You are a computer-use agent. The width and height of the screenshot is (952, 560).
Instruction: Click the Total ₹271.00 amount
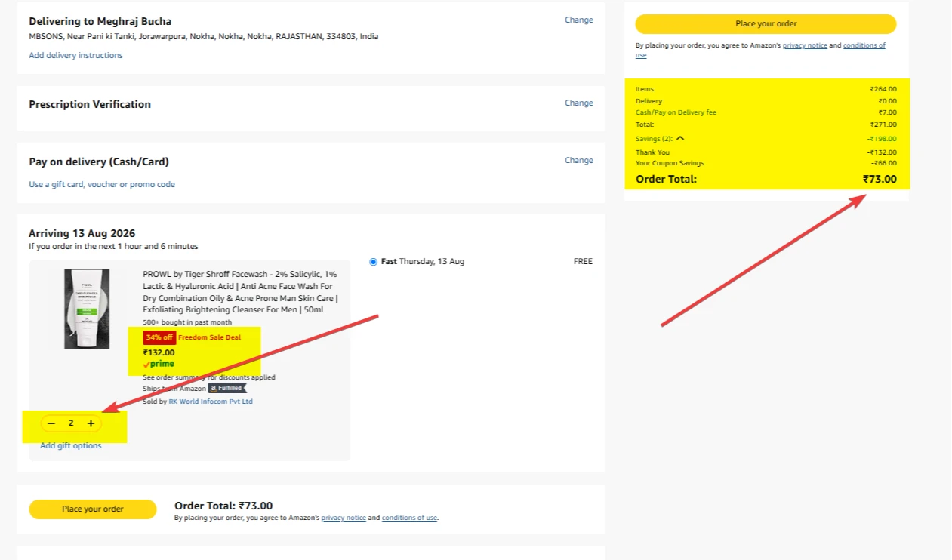click(883, 125)
